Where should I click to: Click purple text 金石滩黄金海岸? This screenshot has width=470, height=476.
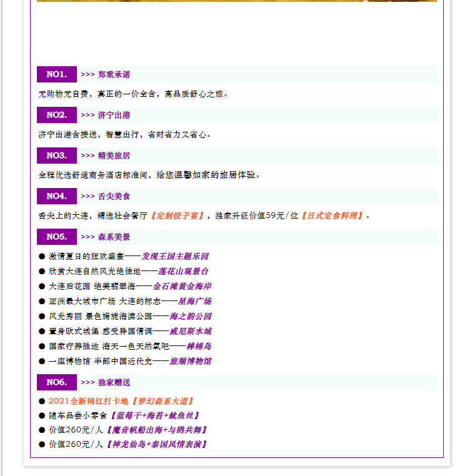(x=182, y=286)
